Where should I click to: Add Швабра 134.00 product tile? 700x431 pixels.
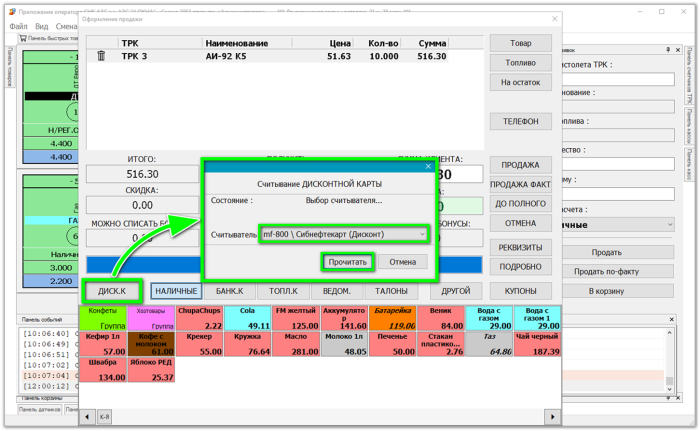[x=103, y=370]
